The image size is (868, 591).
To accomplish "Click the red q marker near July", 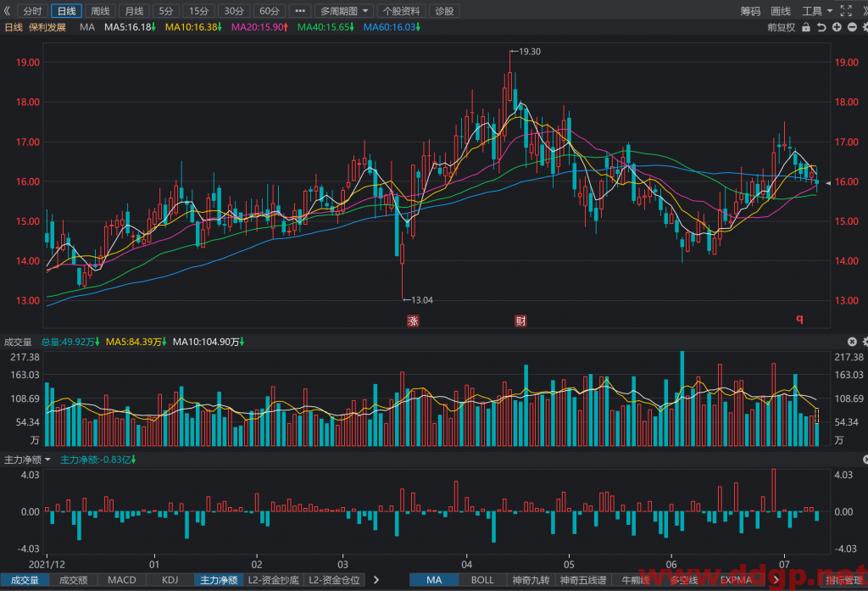I will tap(799, 319).
